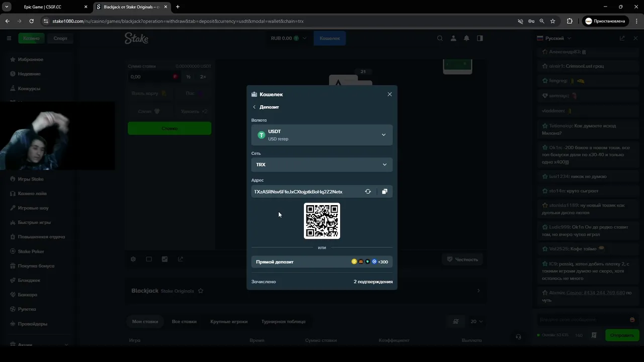644x362 pixels.
Task: Toggle the chat panel icon in header
Action: (x=480, y=38)
